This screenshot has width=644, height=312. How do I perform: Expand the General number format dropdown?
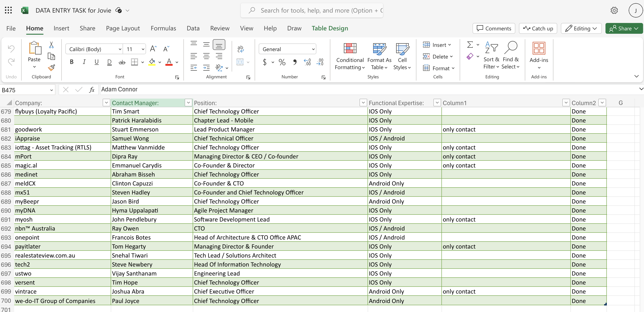point(313,49)
